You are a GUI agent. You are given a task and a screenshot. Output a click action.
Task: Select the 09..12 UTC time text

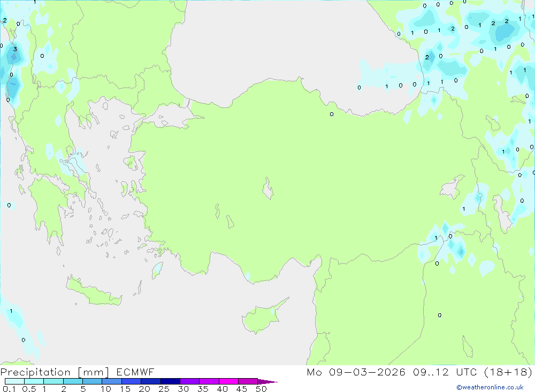445,372
